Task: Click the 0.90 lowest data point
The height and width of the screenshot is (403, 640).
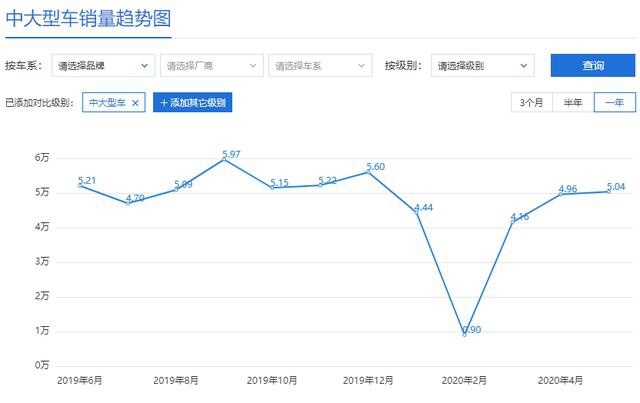Action: [464, 334]
